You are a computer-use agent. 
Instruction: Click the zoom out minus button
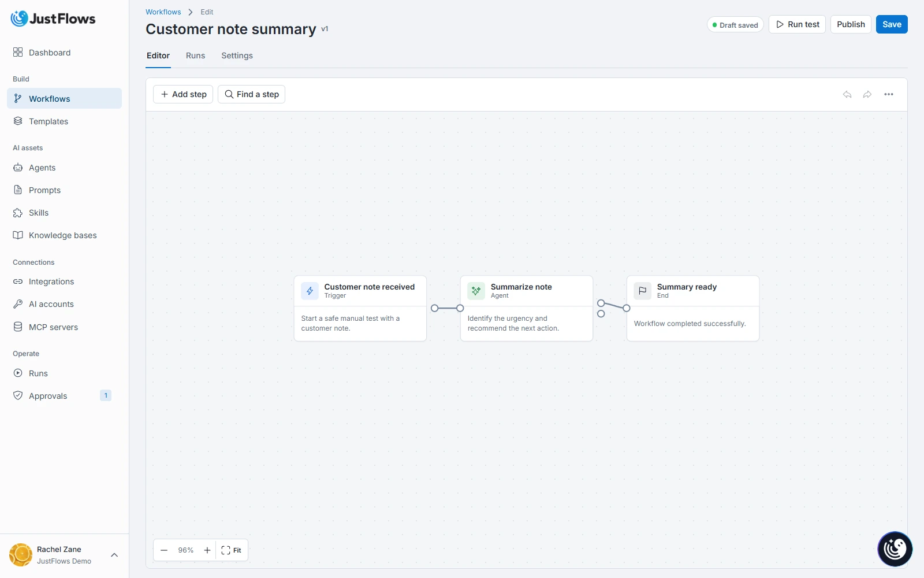click(164, 550)
